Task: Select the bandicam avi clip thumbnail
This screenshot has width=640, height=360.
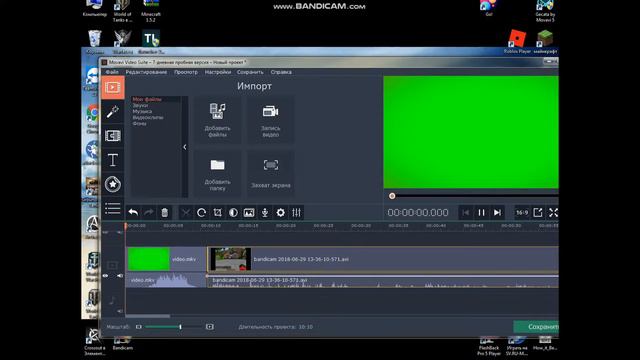Action: (231, 259)
